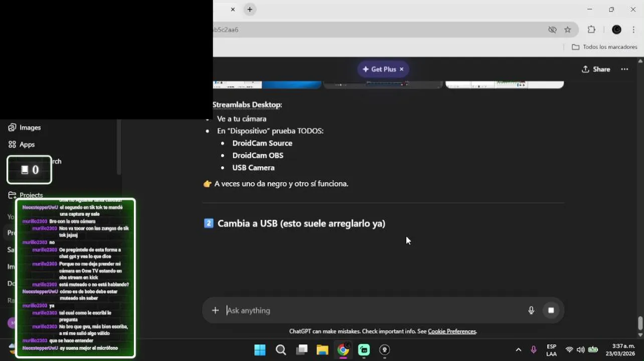
Task: Click the plus attach button in the composer
Action: (x=215, y=310)
